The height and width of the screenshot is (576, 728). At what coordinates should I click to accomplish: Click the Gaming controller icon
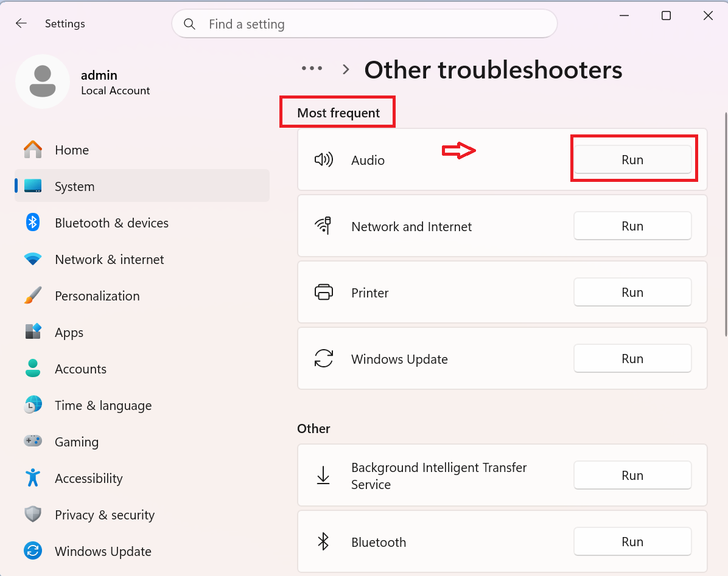pyautogui.click(x=33, y=441)
